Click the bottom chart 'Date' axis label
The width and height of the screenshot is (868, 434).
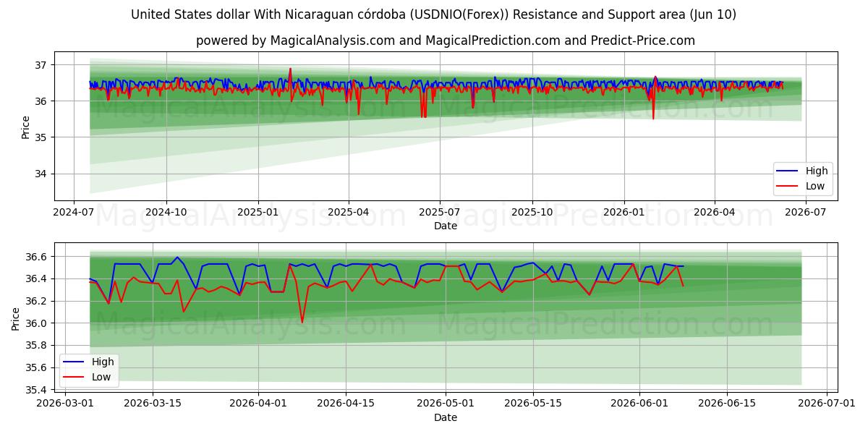[446, 417]
